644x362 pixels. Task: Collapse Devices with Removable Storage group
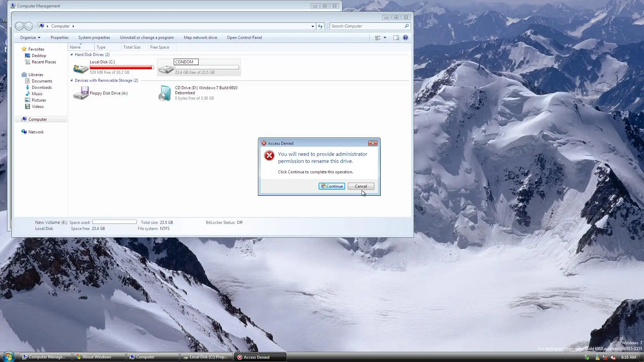click(x=71, y=80)
